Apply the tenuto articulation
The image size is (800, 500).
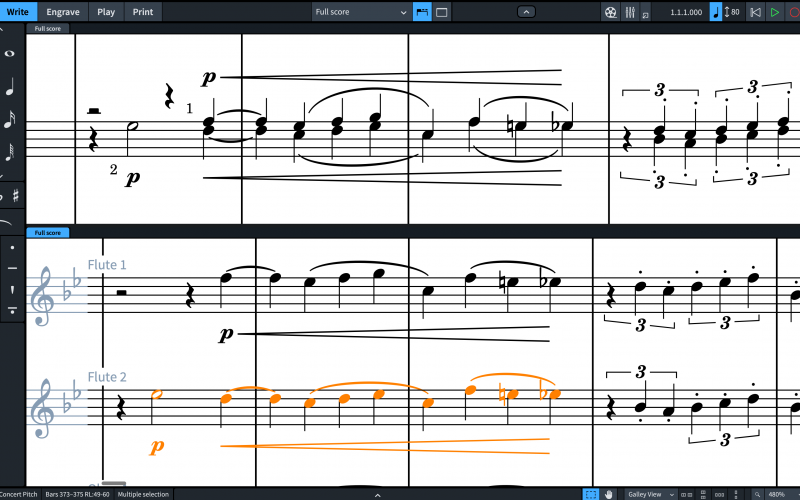click(12, 268)
